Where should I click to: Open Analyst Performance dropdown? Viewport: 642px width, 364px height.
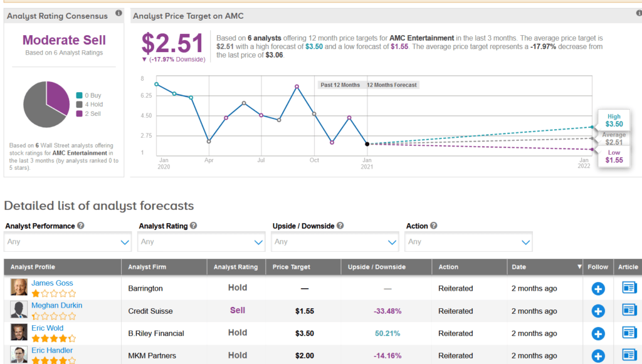point(68,242)
